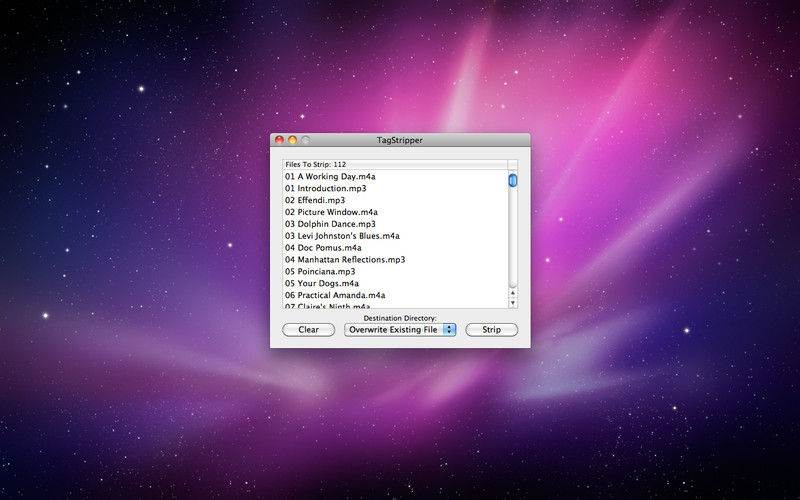This screenshot has width=800, height=500.
Task: Click the blue scrollbar thumb
Action: pyautogui.click(x=513, y=180)
